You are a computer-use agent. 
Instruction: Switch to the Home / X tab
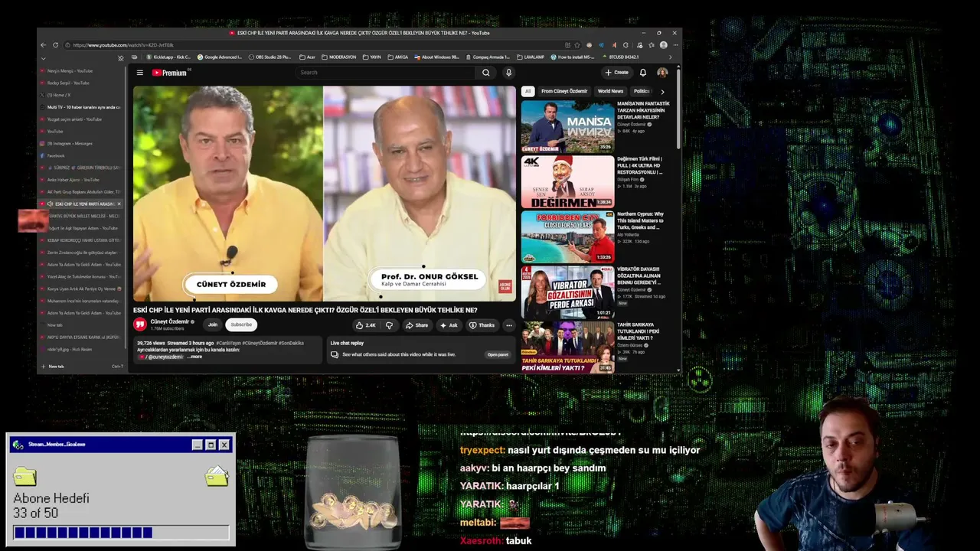click(x=80, y=95)
